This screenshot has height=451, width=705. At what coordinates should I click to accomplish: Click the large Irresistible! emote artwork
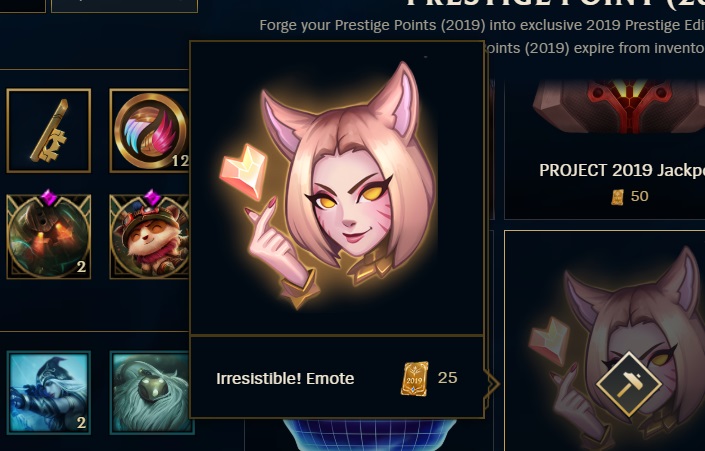point(328,185)
